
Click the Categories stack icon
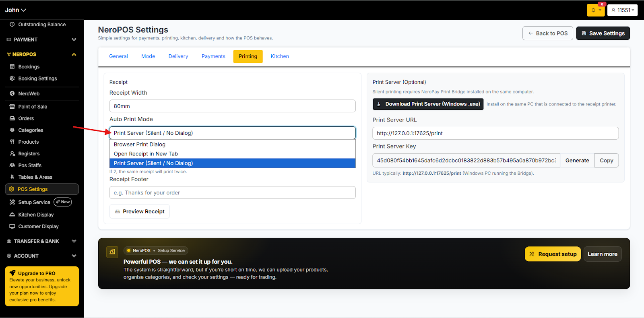click(12, 130)
